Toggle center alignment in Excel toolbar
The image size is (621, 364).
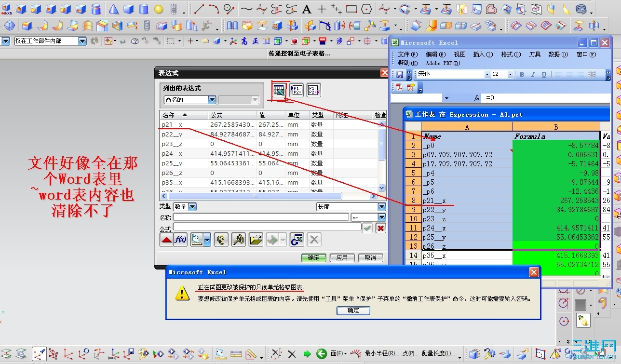click(x=569, y=75)
